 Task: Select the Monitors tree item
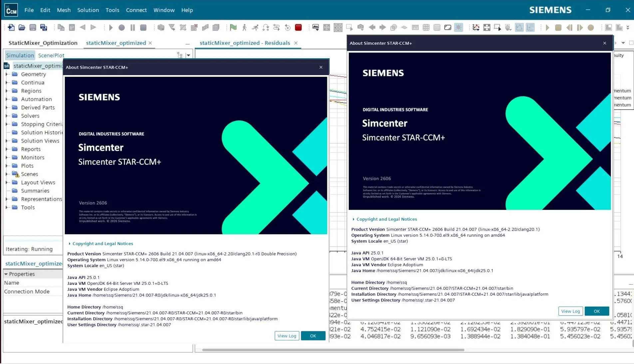click(x=33, y=157)
